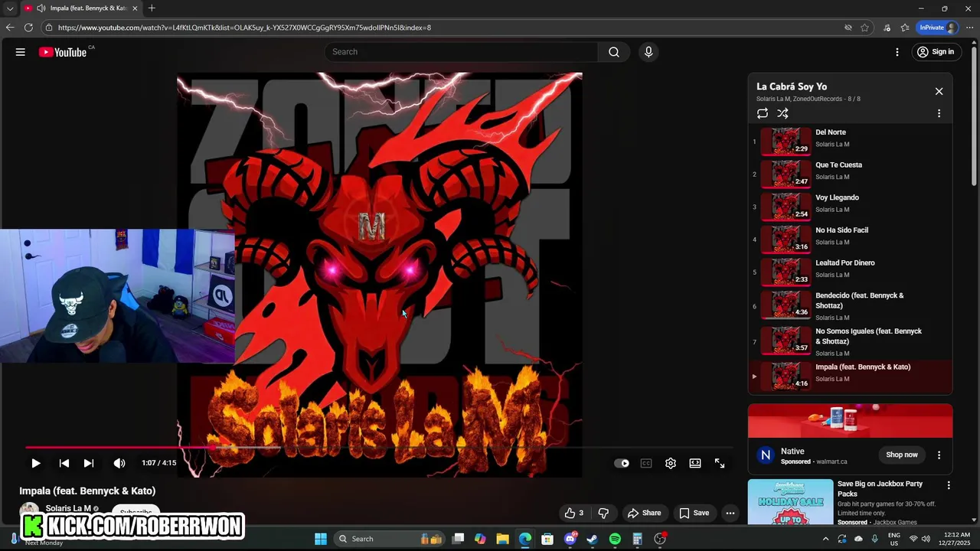
Task: Play Del Norte from the playlist
Action: pos(850,142)
